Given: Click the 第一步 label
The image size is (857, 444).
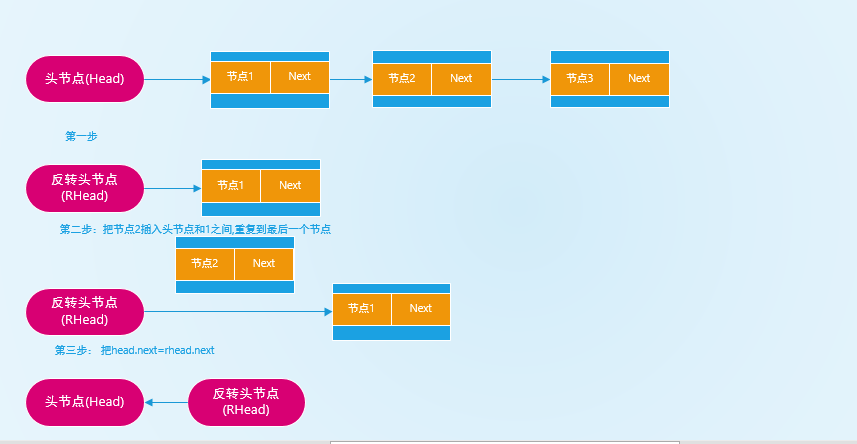Looking at the screenshot, I should pyautogui.click(x=81, y=136).
